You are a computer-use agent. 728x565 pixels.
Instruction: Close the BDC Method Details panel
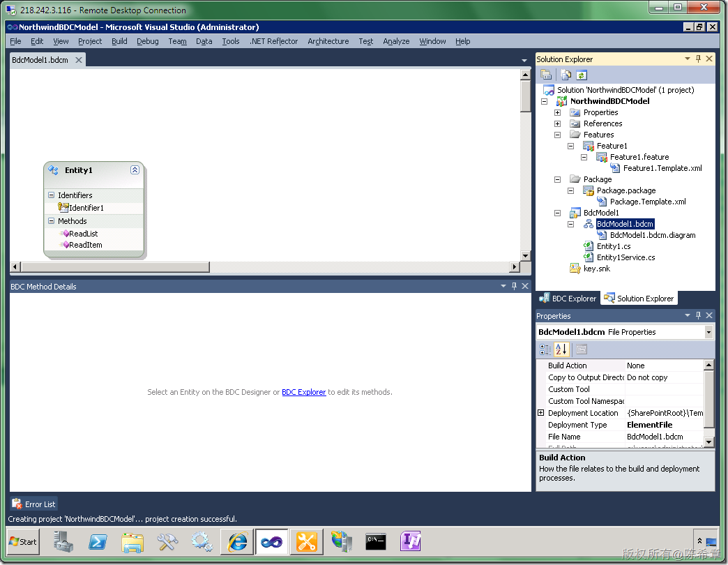point(525,286)
